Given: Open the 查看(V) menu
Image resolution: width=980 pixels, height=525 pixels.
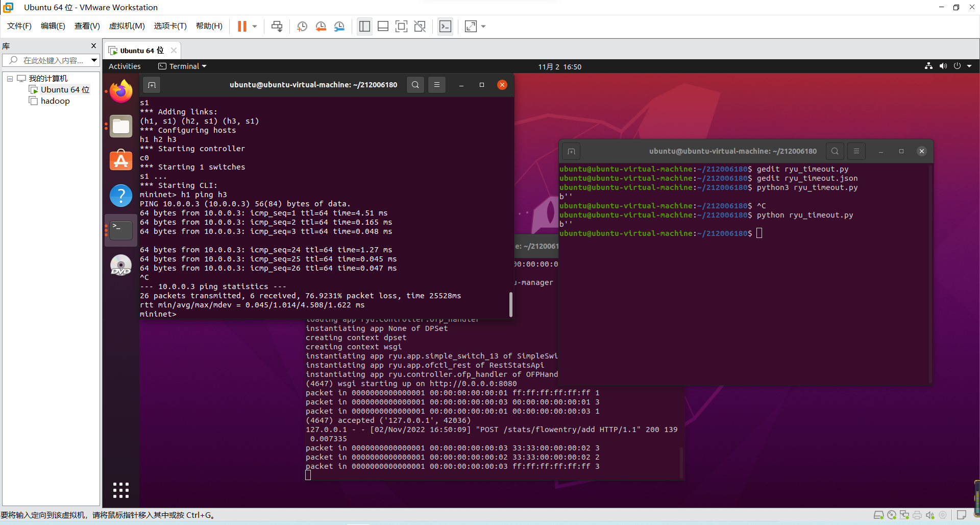Looking at the screenshot, I should (x=87, y=26).
